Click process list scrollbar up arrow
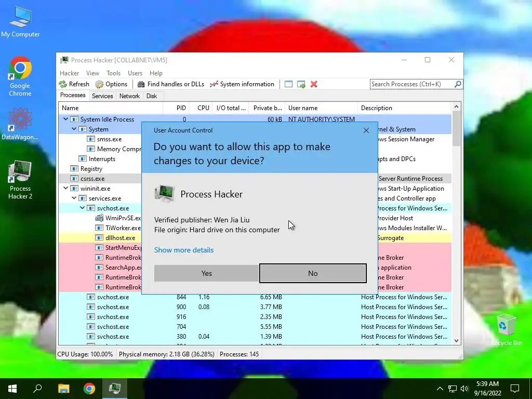Image resolution: width=532 pixels, height=399 pixels. pos(456,107)
